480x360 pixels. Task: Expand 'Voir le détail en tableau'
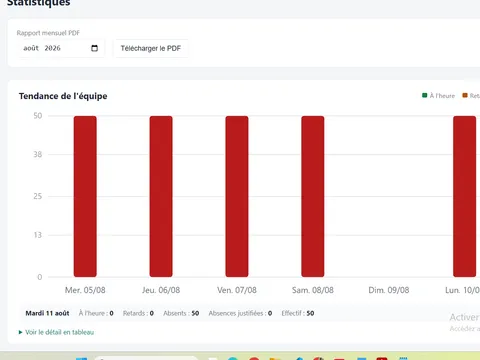56,332
